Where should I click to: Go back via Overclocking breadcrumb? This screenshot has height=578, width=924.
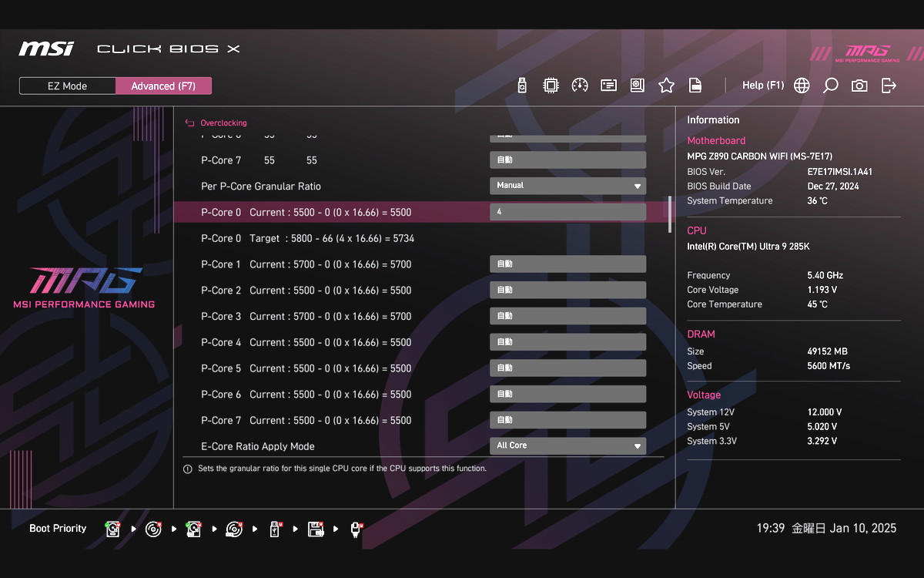[223, 123]
